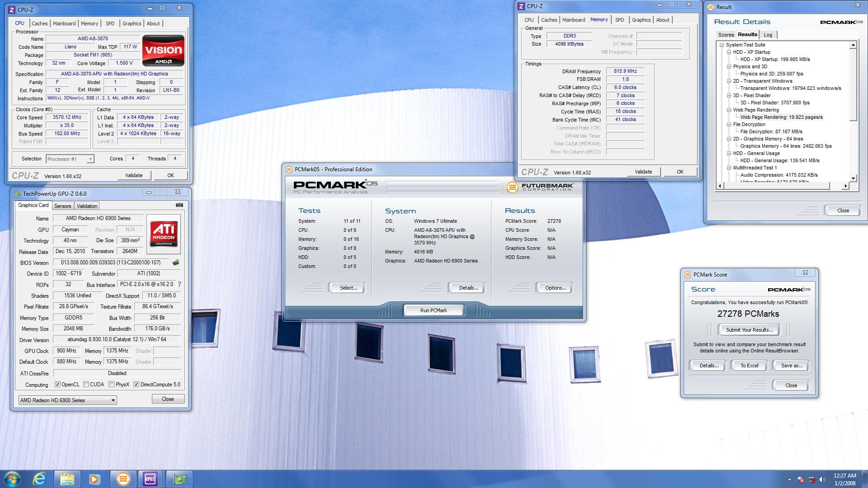Collapse the HDD - XP Startup node

pyautogui.click(x=729, y=52)
